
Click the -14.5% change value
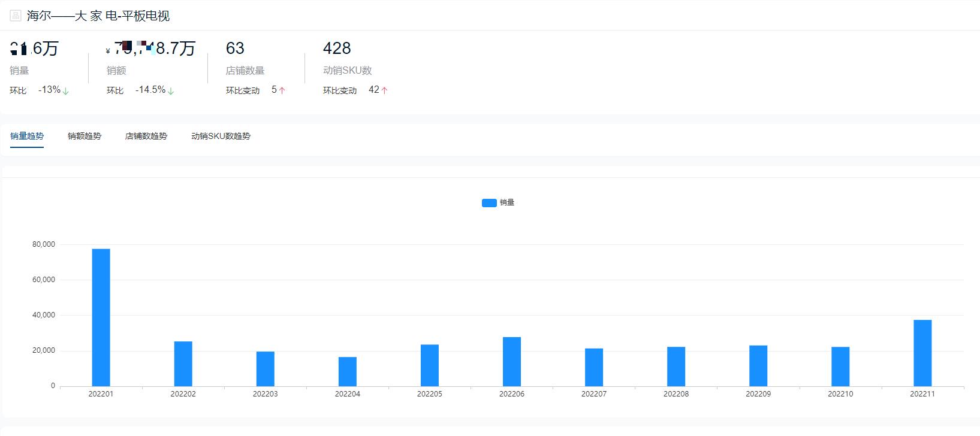click(150, 90)
